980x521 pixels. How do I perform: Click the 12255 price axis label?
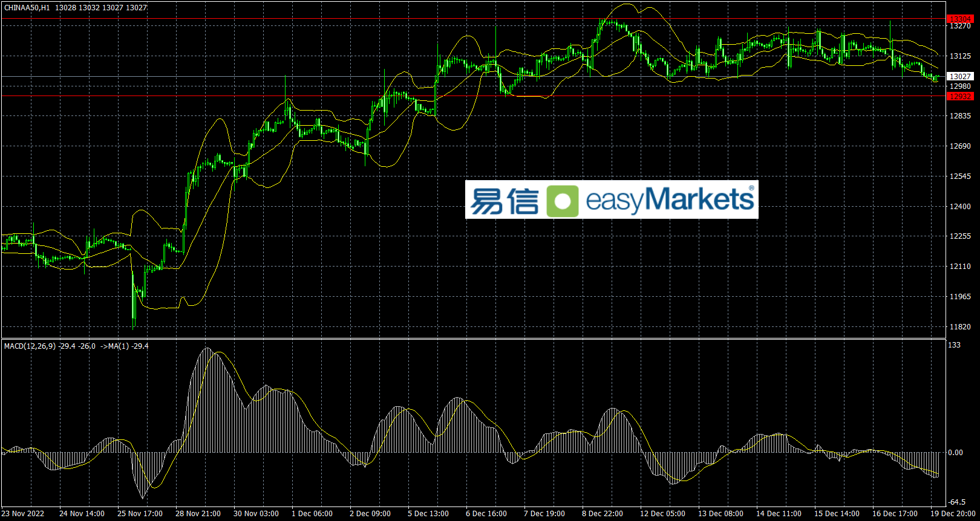(960, 236)
